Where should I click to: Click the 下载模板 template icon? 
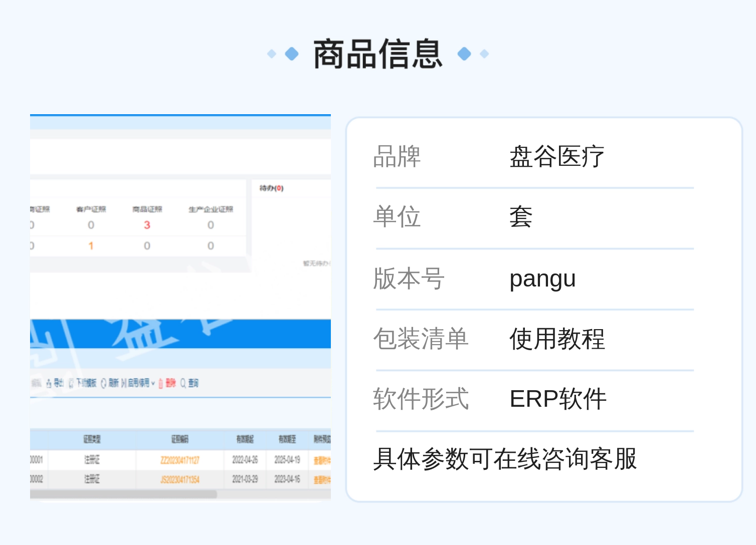coord(71,383)
